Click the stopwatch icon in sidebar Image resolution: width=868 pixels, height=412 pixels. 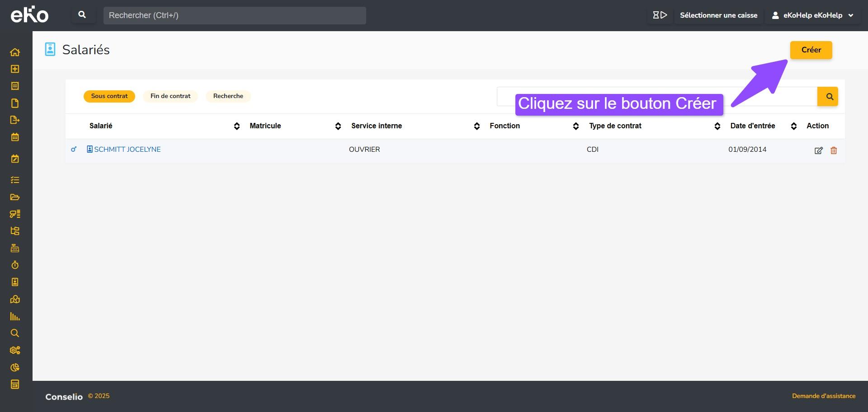pos(15,265)
